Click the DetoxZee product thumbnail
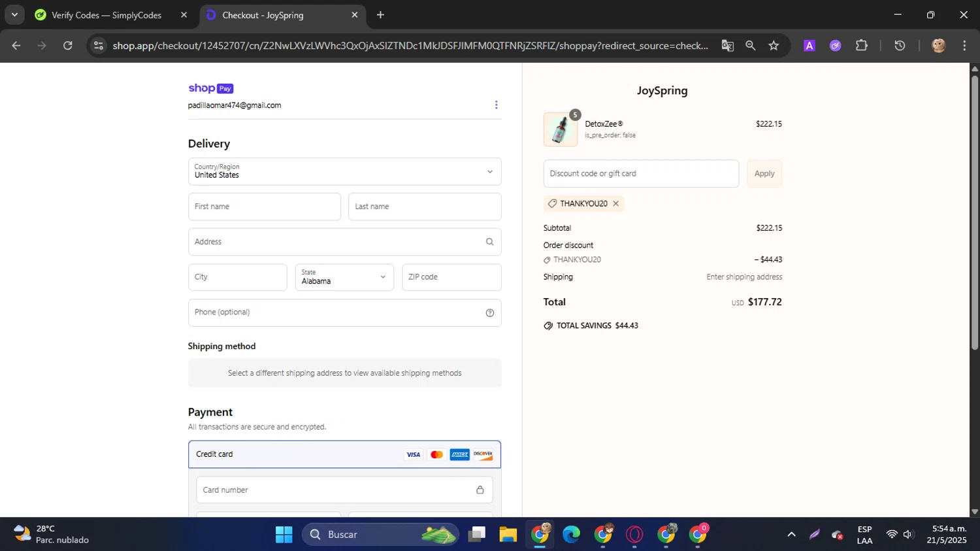This screenshot has height=551, width=980. [x=561, y=129]
